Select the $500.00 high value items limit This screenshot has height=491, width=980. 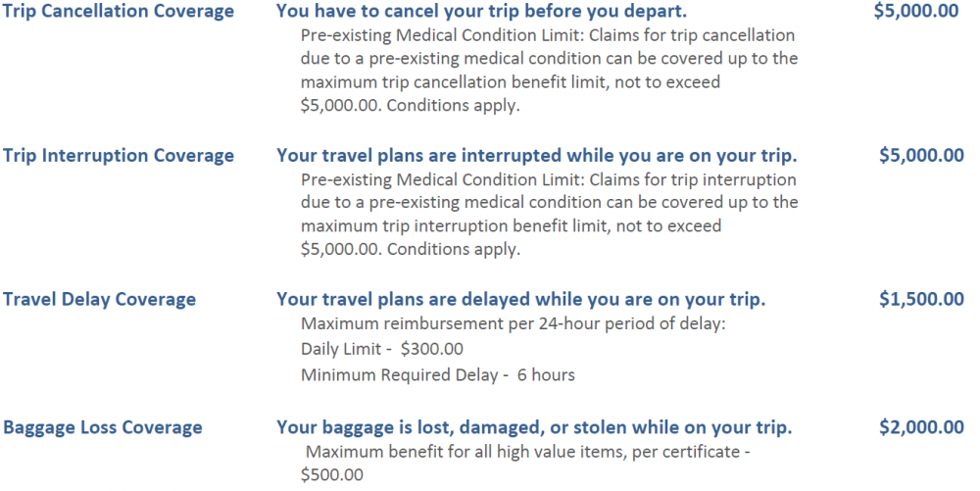point(332,474)
